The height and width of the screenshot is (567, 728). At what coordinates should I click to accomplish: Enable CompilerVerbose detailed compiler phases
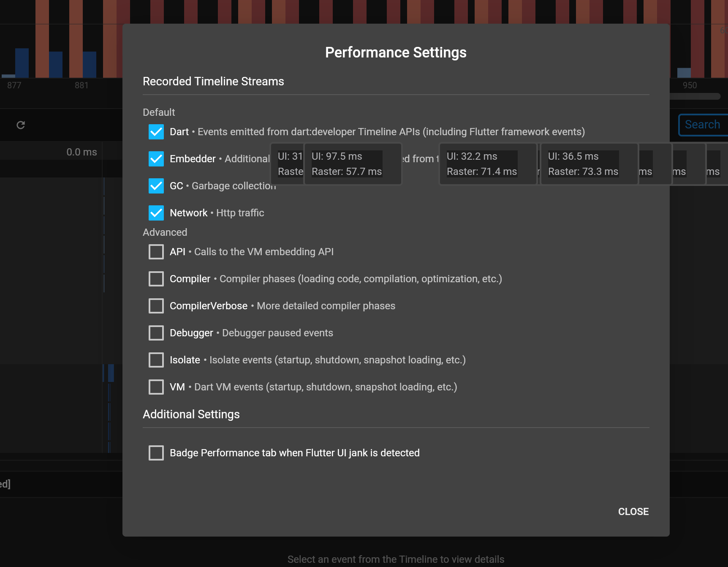coord(156,305)
